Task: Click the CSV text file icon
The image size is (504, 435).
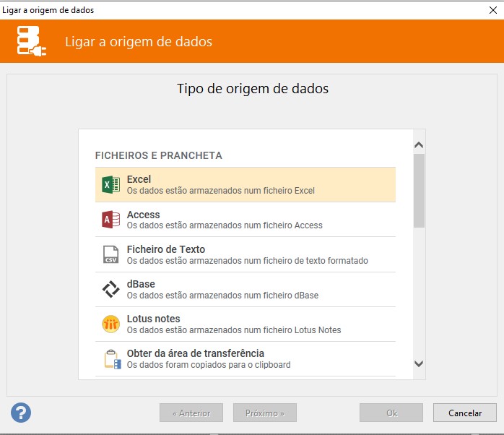Action: pyautogui.click(x=110, y=254)
